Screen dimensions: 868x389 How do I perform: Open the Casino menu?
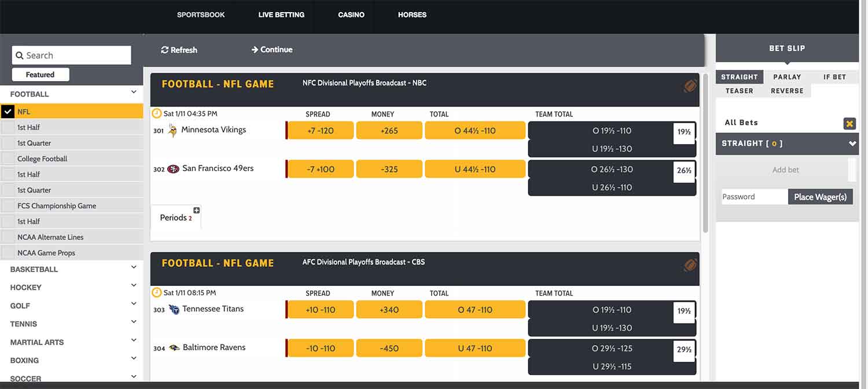click(x=351, y=15)
